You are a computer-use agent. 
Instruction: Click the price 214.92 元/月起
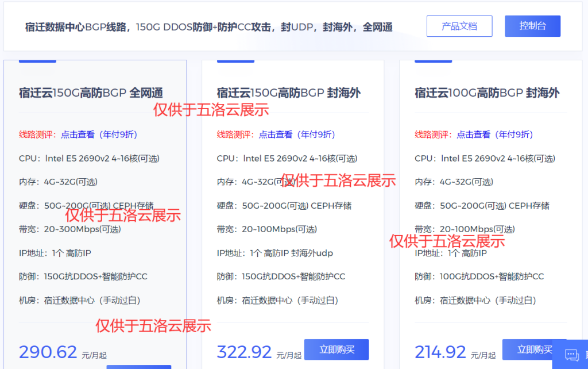point(442,351)
